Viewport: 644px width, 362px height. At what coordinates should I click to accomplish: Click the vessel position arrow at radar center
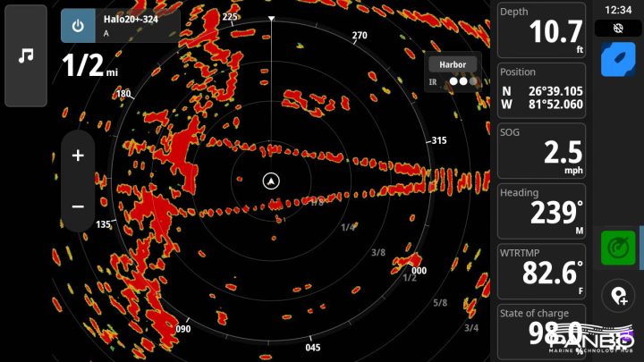point(272,181)
